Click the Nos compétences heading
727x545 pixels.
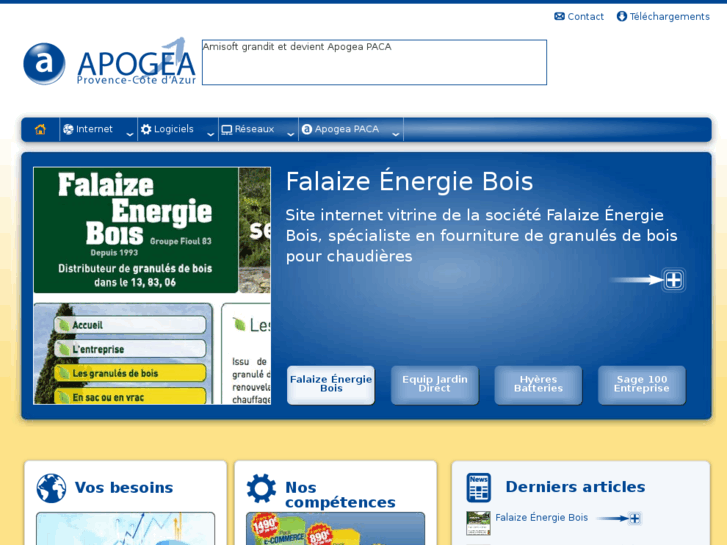pos(340,495)
